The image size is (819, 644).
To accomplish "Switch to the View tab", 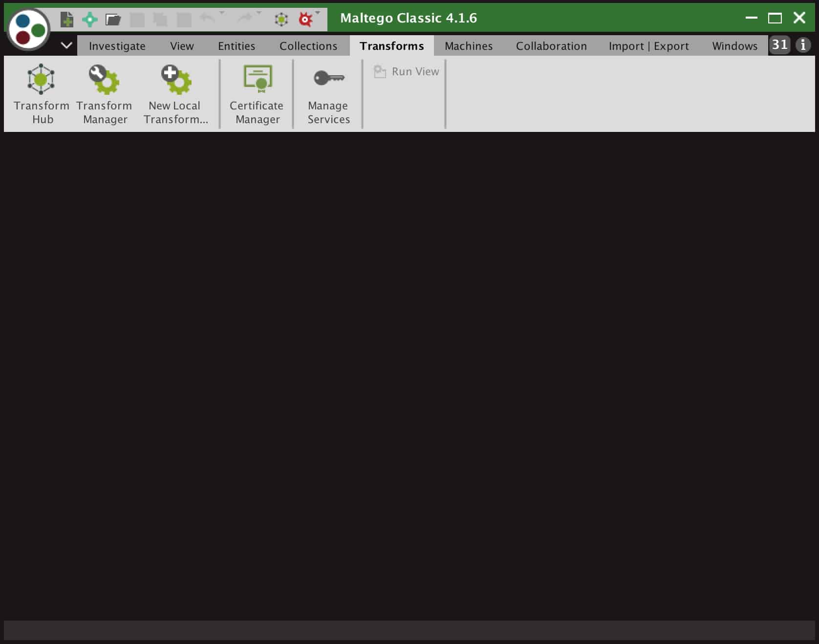I will tap(182, 46).
